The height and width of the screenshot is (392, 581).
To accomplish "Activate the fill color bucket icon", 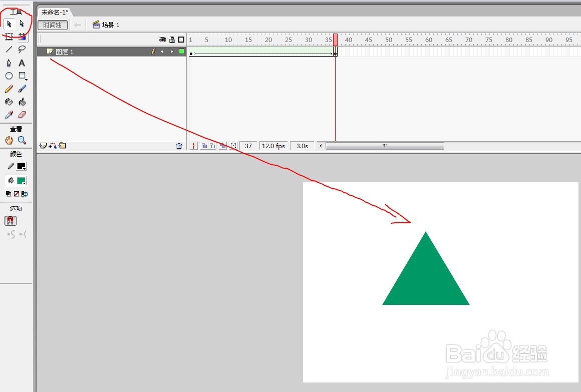I will coord(11,181).
